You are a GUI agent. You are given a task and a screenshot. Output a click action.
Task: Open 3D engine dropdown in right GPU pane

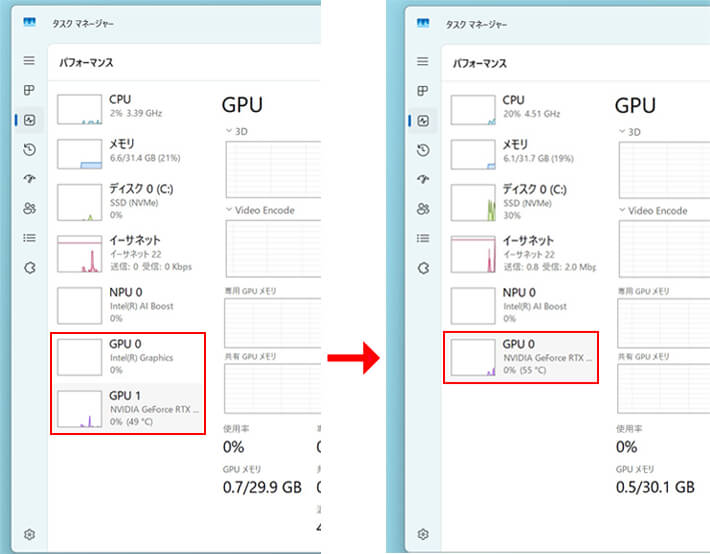(x=630, y=132)
